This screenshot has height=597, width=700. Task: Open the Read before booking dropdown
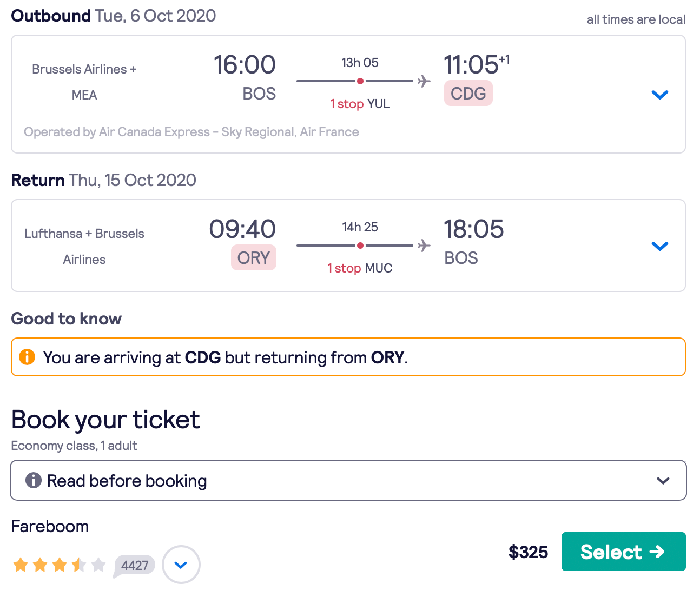click(663, 481)
